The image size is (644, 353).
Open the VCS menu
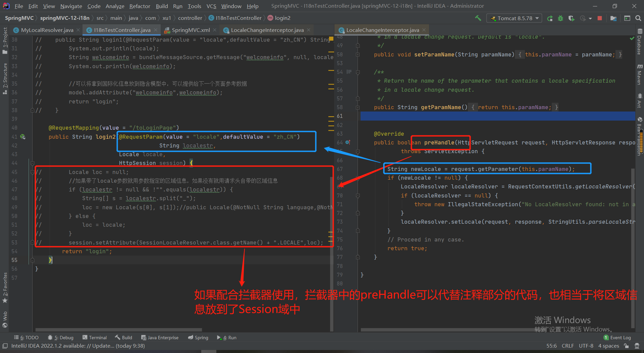[211, 6]
